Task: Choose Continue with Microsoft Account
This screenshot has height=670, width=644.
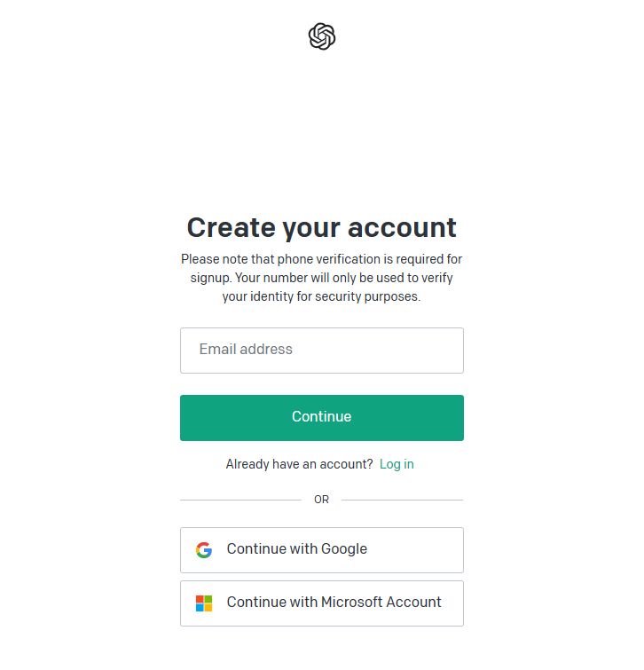Action: click(321, 603)
